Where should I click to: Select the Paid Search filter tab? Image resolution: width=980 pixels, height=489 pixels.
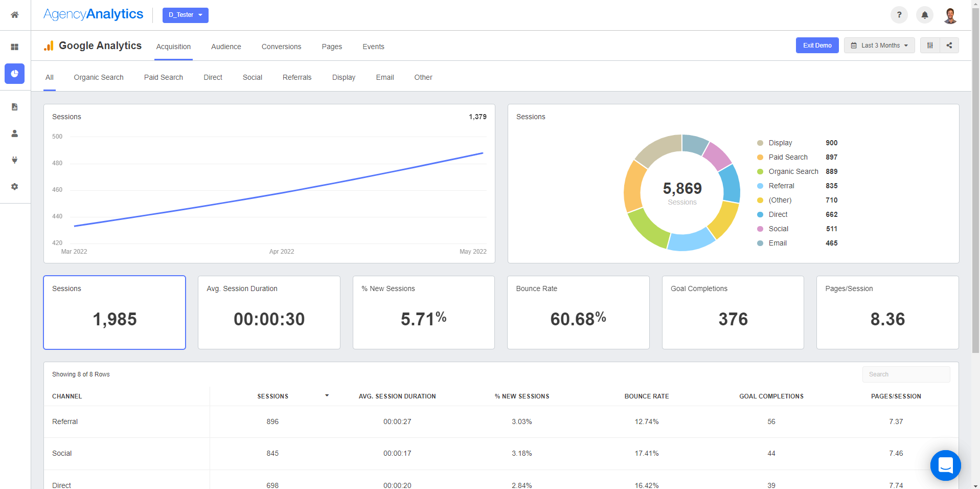click(164, 77)
